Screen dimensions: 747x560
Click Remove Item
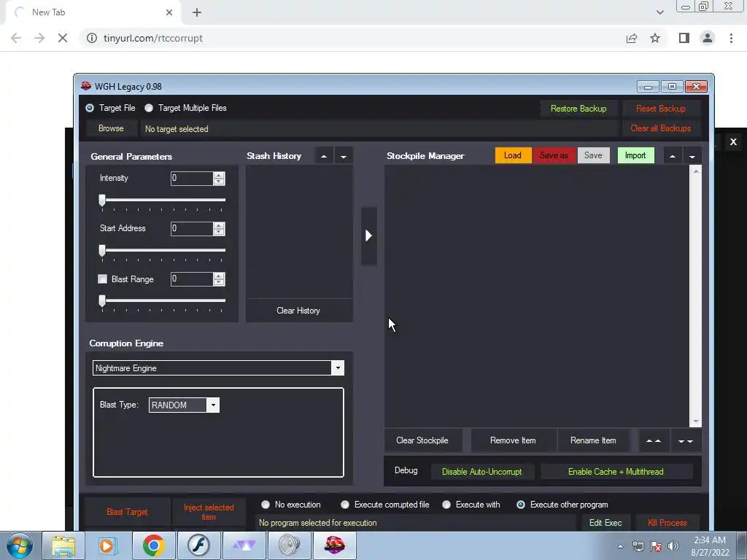coord(513,441)
